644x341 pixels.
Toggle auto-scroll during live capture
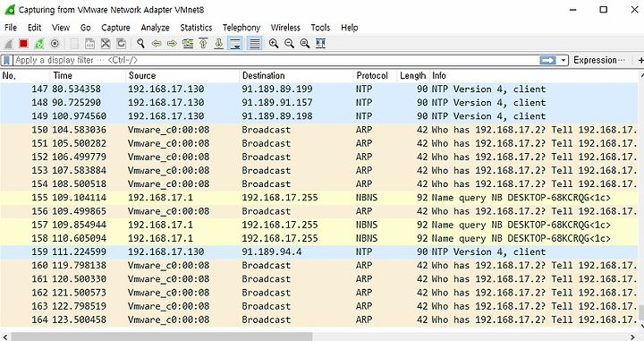click(235, 43)
